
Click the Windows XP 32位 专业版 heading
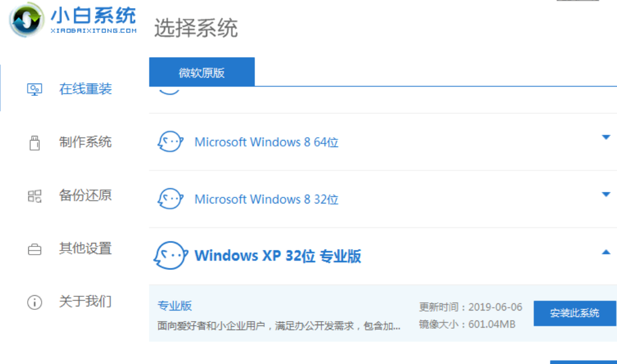coord(278,256)
